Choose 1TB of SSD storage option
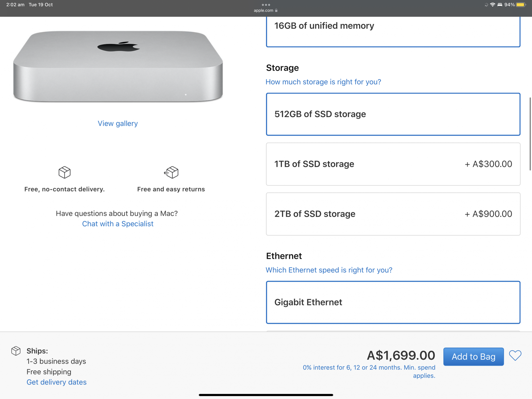The width and height of the screenshot is (532, 399). coord(393,164)
